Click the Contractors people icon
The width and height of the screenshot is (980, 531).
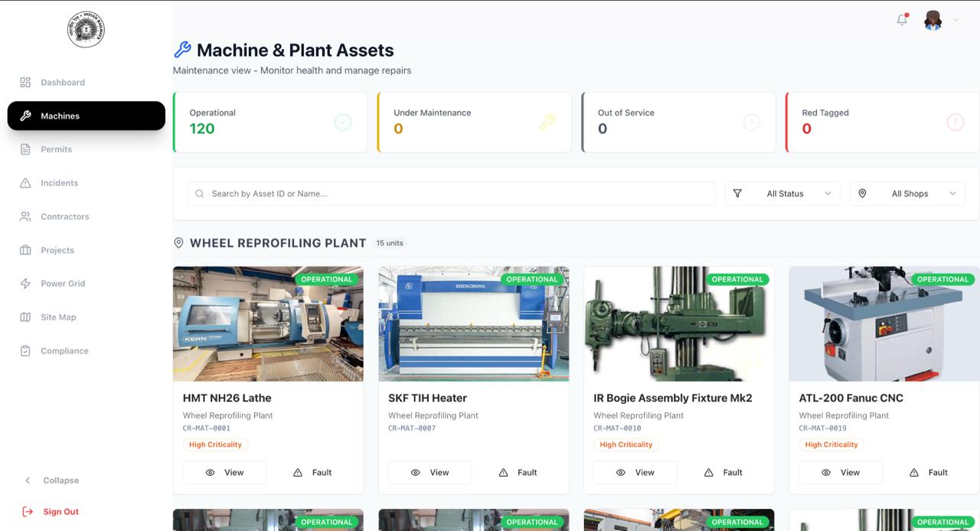[x=25, y=217]
